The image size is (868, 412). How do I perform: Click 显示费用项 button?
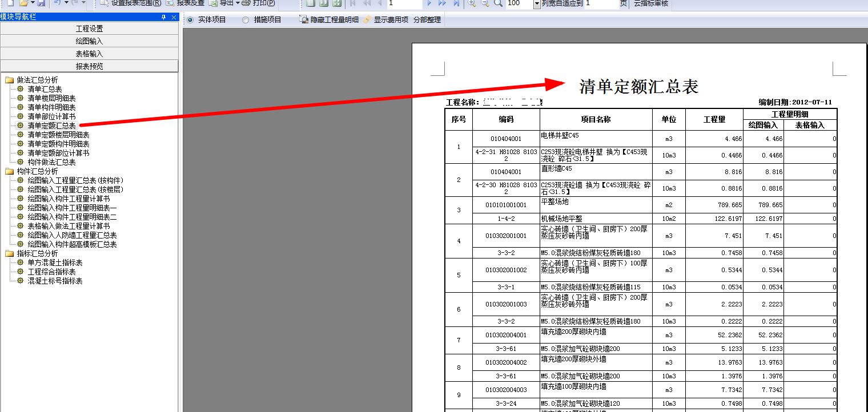tap(386, 19)
